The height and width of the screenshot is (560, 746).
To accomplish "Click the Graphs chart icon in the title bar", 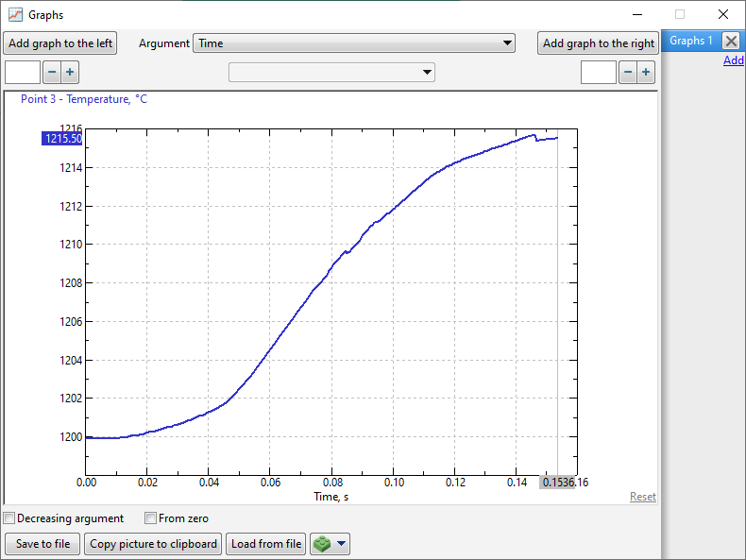I will pos(15,14).
